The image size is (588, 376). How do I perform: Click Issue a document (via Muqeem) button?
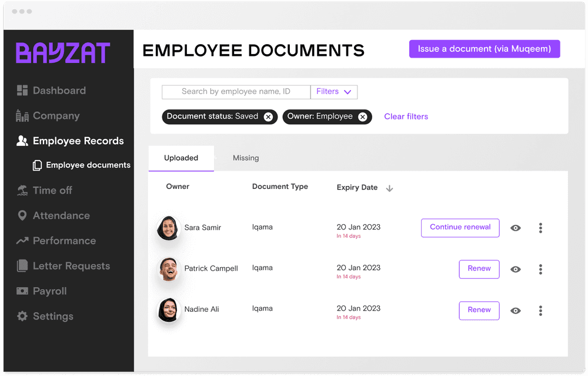(x=484, y=49)
